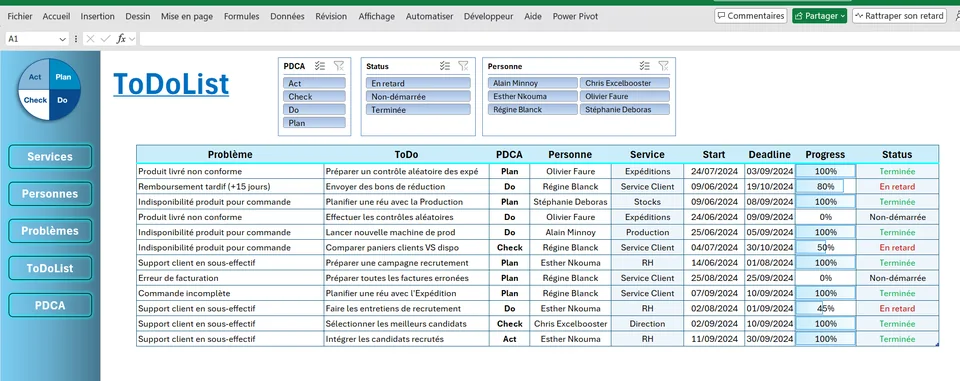This screenshot has width=960, height=381.
Task: Open the Power Pivot tab
Action: coord(576,17)
